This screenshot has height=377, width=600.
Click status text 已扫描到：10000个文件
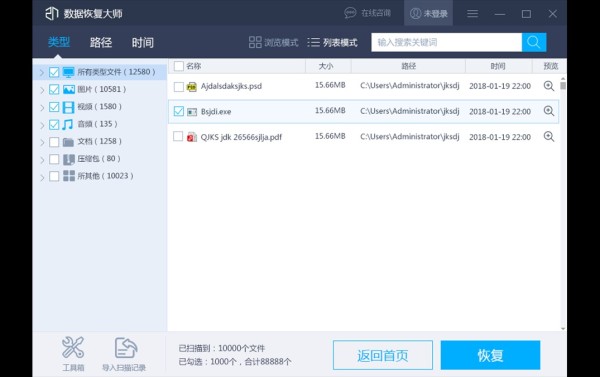pyautogui.click(x=222, y=348)
